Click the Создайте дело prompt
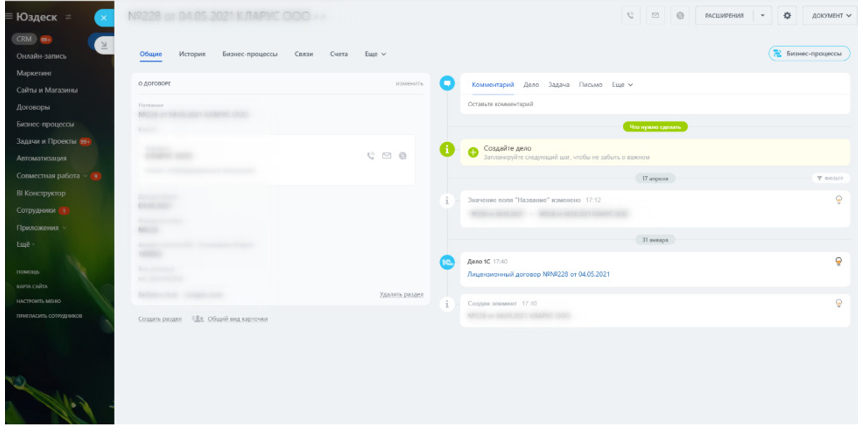 coord(655,152)
